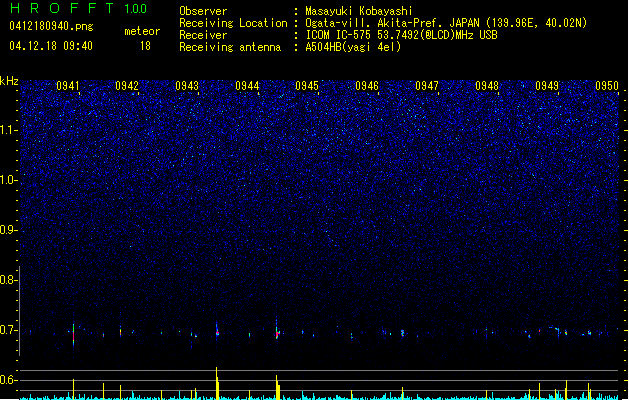Click the tallest yellow peak near 0943:30
This screenshot has width=629, height=400.
[x=217, y=383]
